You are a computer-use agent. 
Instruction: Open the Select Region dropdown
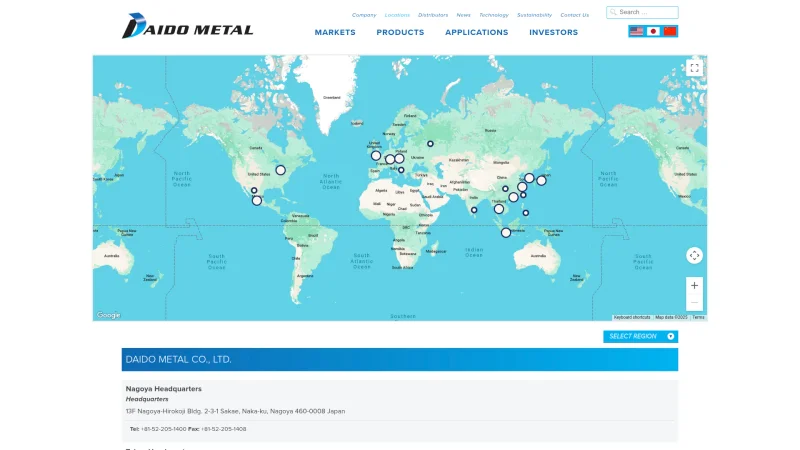(x=640, y=336)
